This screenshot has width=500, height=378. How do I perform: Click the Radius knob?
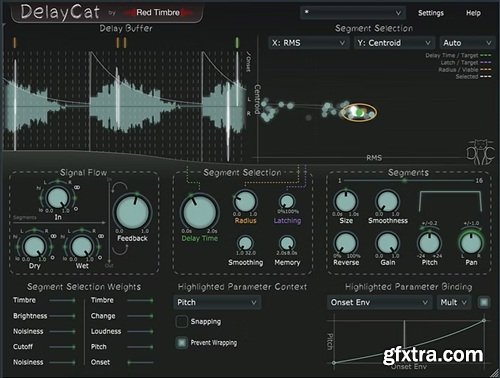(245, 201)
